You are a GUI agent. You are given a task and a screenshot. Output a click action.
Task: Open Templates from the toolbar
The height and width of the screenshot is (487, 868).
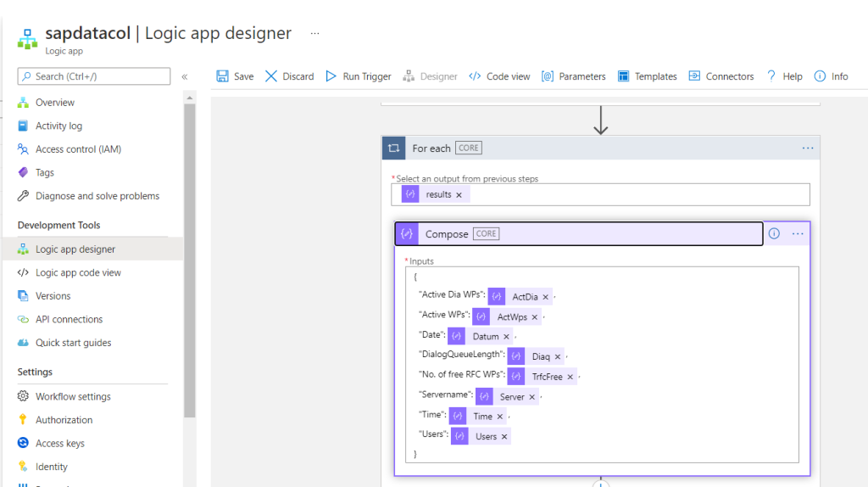pos(647,76)
